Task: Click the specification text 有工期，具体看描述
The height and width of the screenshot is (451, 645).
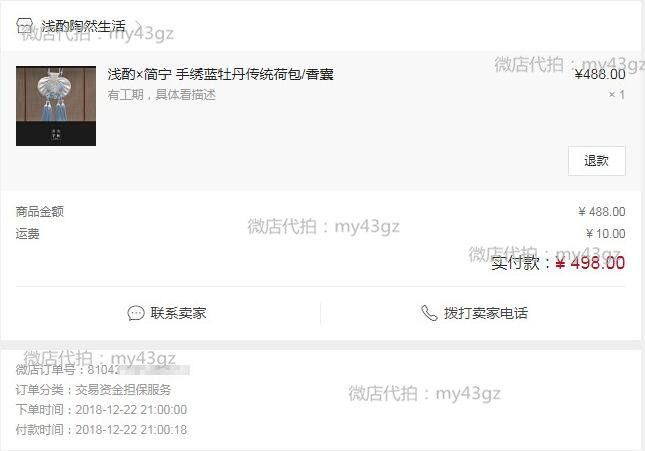Action: 162,95
